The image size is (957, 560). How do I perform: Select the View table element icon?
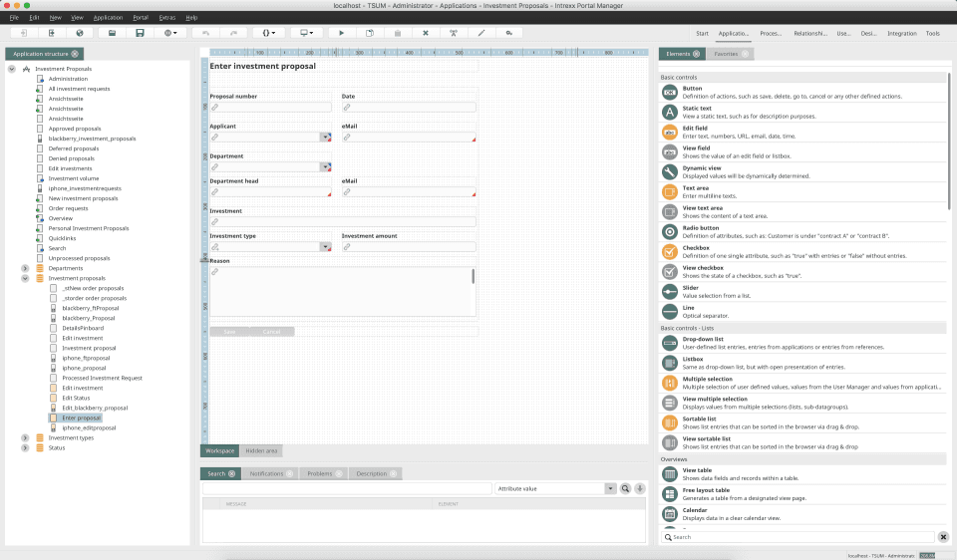click(670, 474)
